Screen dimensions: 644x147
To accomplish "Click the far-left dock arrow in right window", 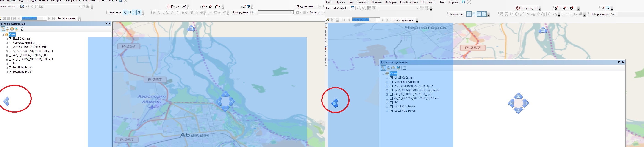I will tap(335, 103).
